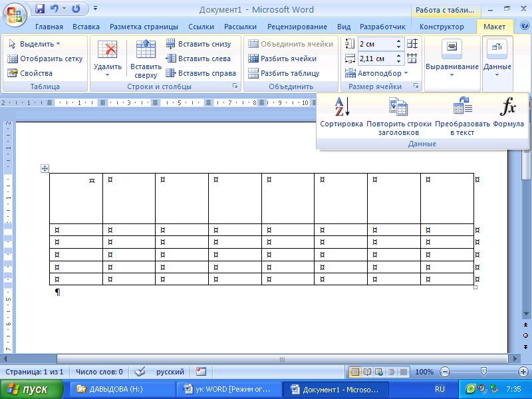Click the пуск Start button
This screenshot has height=399, width=532.
coord(31,389)
